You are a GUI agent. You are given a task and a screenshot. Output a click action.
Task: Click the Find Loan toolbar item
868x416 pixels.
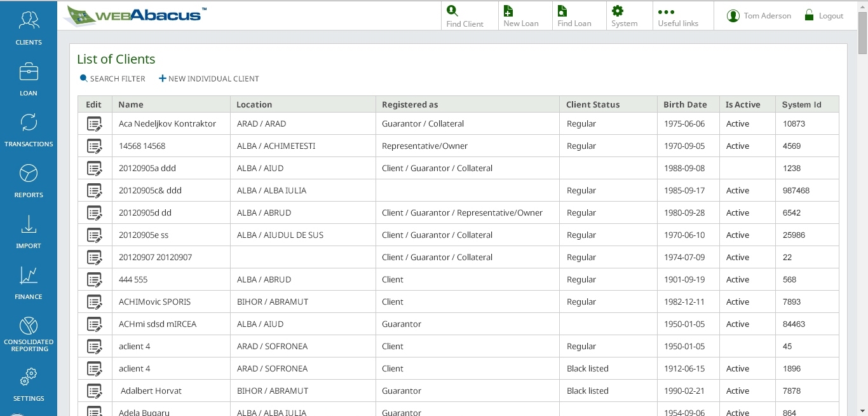574,16
